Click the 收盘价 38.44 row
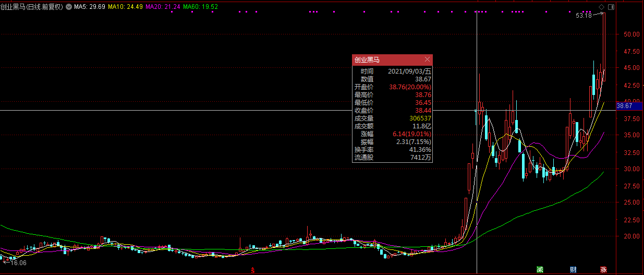 pyautogui.click(x=392, y=110)
